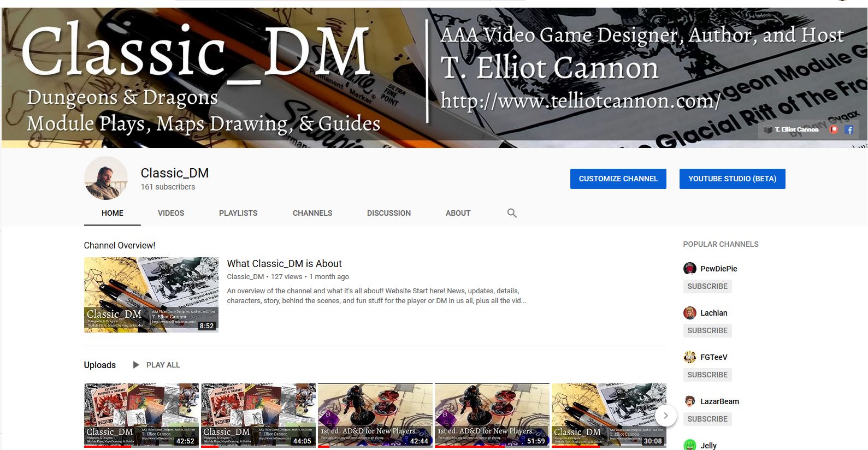This screenshot has width=868, height=450.
Task: Click the 'POPULAR CHANNELS' heading
Action: 721,244
